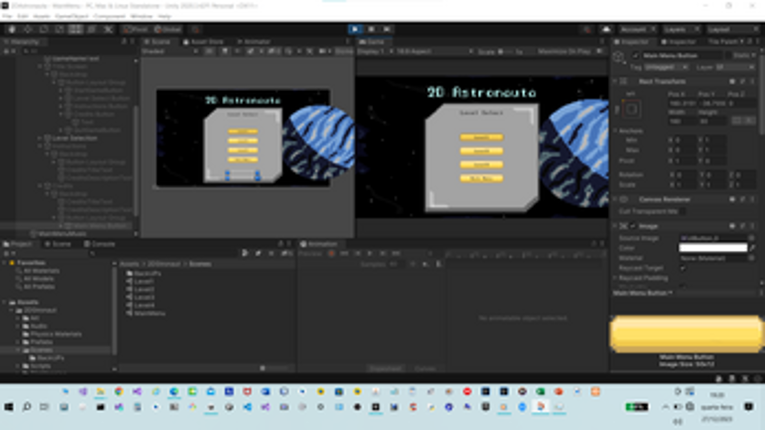Click the Width input field

pyautogui.click(x=681, y=121)
